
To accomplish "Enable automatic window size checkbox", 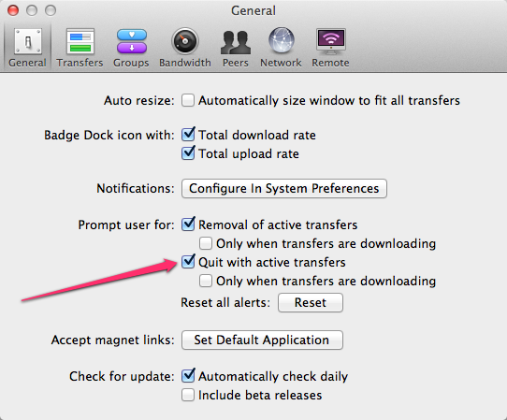I will tap(188, 100).
